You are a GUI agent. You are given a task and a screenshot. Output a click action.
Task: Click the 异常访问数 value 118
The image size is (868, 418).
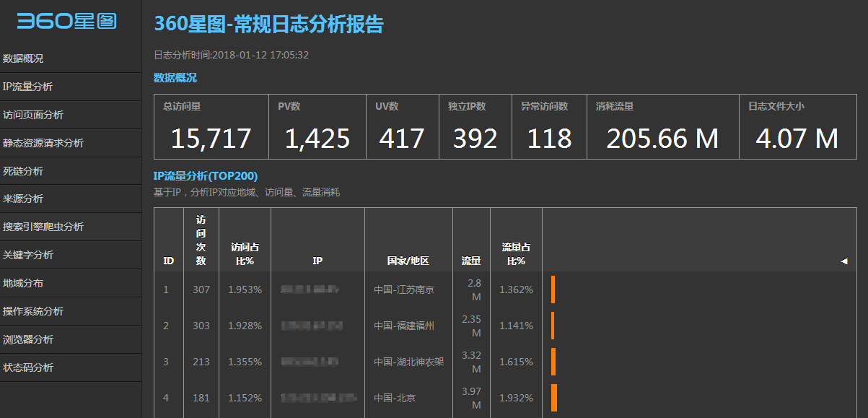click(549, 139)
